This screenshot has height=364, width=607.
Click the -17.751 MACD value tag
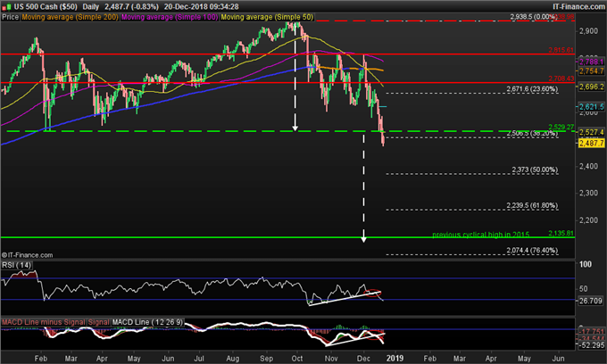pos(591,332)
